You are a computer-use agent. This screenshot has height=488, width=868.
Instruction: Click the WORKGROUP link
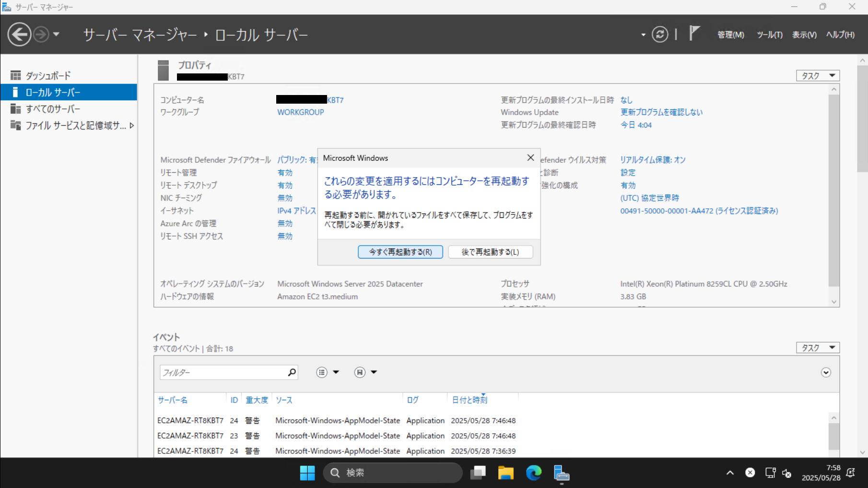click(301, 112)
